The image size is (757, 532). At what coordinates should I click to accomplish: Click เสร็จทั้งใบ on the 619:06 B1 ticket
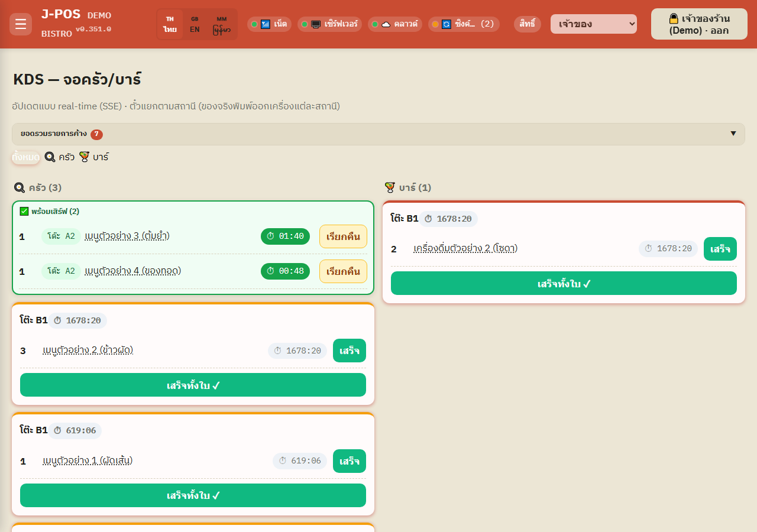(x=193, y=495)
